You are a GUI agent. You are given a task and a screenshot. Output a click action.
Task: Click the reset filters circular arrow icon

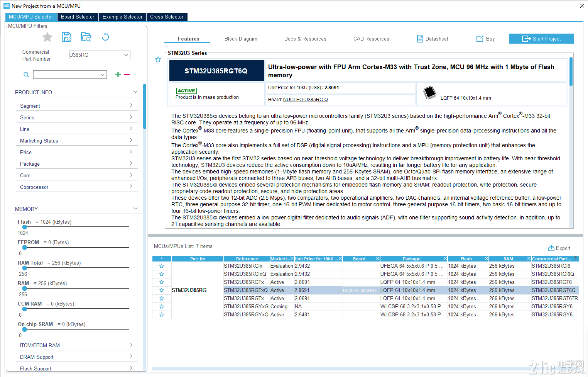coord(105,37)
